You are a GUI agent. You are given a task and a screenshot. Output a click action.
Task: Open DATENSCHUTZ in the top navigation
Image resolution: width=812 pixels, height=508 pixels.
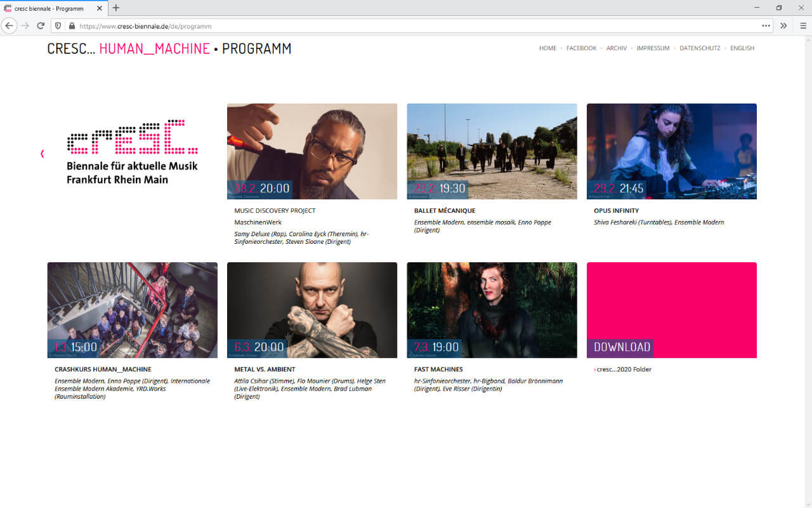(x=700, y=48)
